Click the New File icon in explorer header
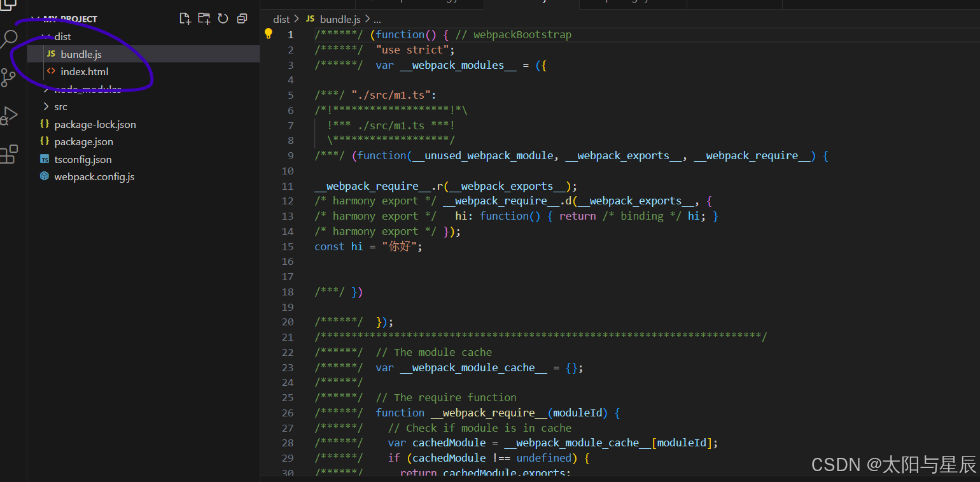The height and width of the screenshot is (482, 980). coord(185,18)
